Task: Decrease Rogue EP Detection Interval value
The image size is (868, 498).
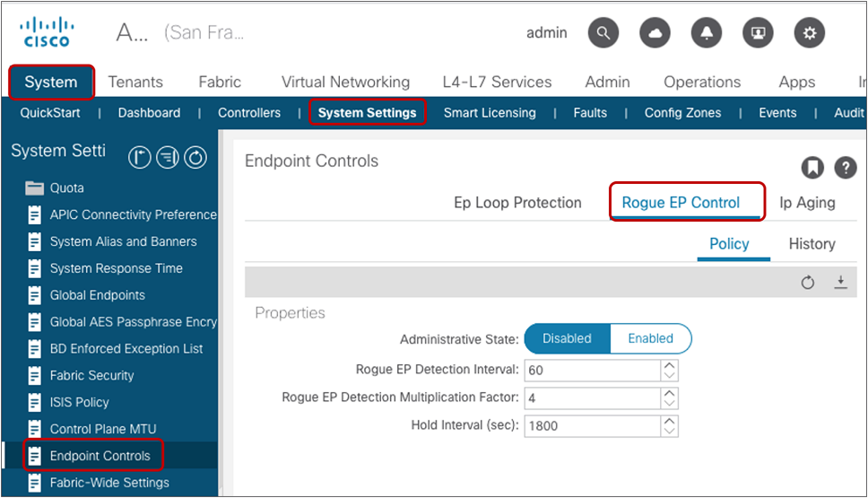Action: pyautogui.click(x=669, y=375)
